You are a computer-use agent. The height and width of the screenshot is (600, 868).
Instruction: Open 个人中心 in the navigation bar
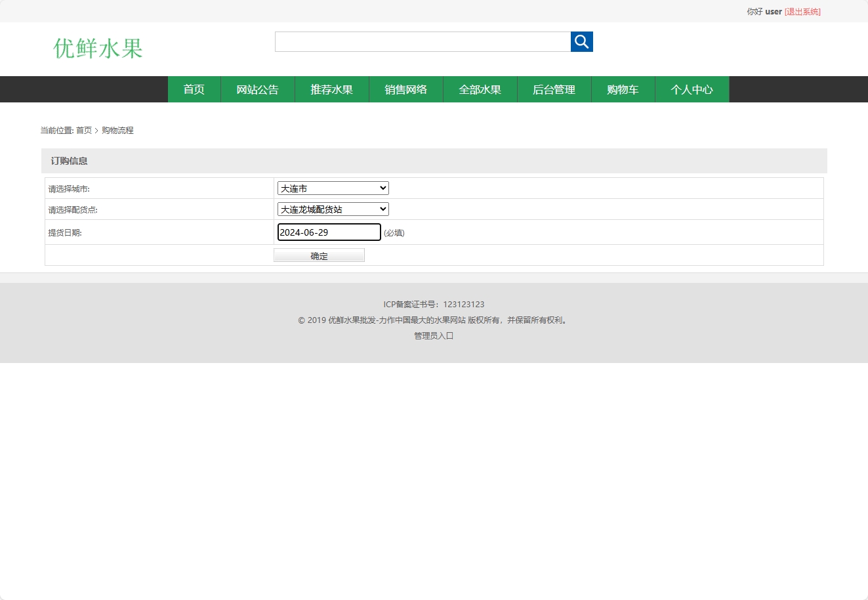(x=692, y=89)
